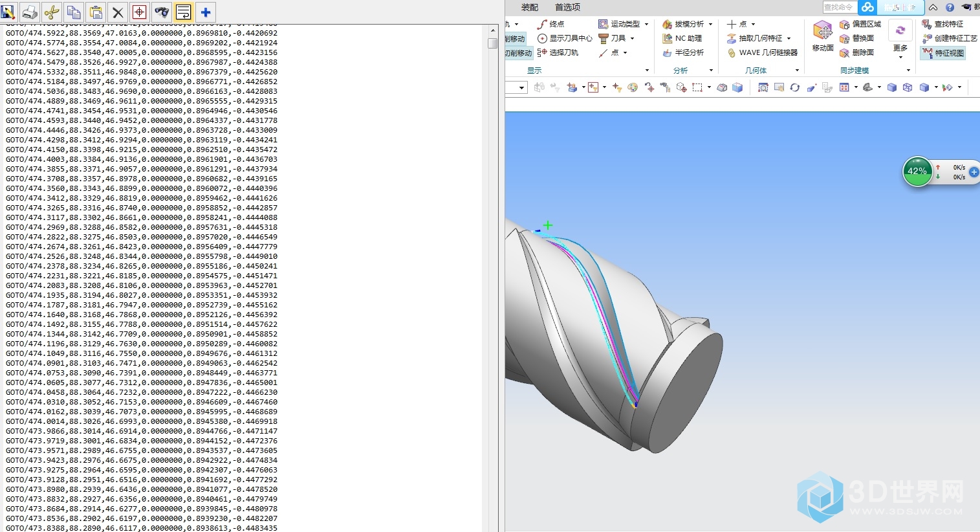The width and height of the screenshot is (980, 532).
Task: Collapse the ribbon with the caret icon
Action: [933, 8]
